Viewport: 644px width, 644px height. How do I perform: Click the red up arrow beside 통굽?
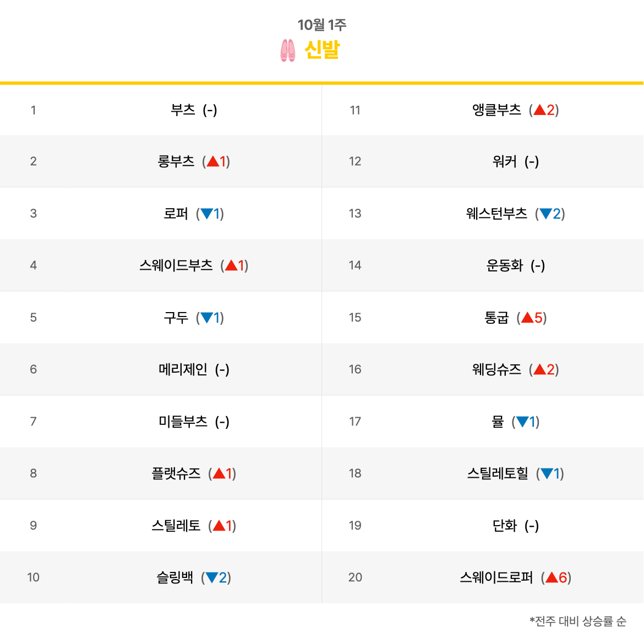[527, 318]
